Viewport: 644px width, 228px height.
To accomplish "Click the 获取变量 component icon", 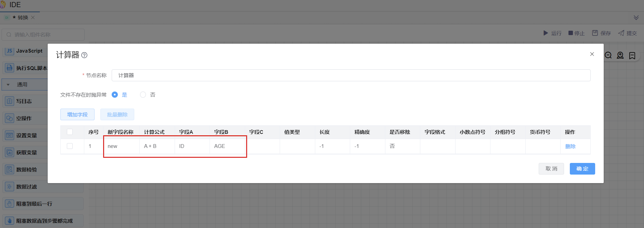I will tap(9, 152).
